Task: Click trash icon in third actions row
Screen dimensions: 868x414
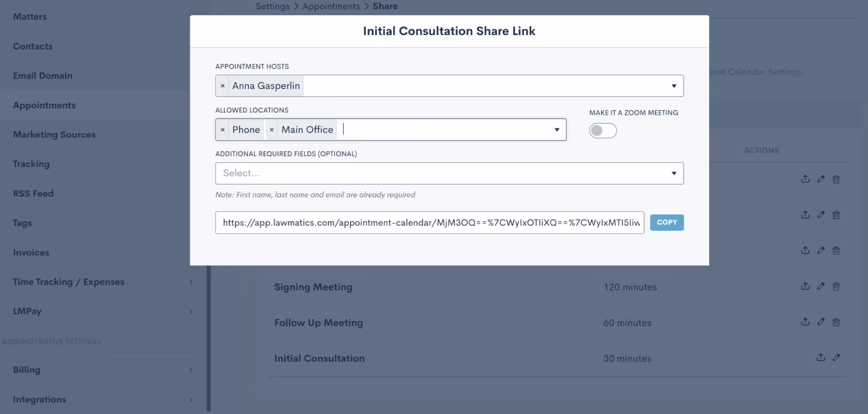Action: pos(836,250)
